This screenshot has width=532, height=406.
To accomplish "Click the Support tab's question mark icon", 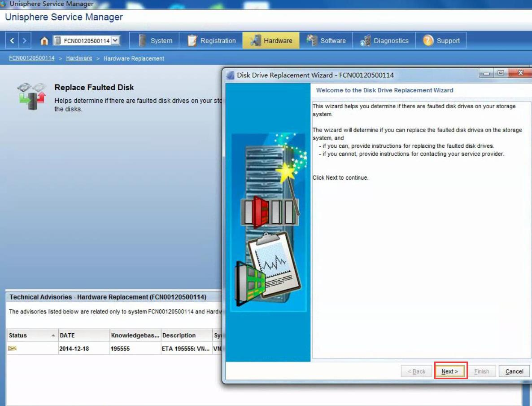I will pyautogui.click(x=428, y=40).
